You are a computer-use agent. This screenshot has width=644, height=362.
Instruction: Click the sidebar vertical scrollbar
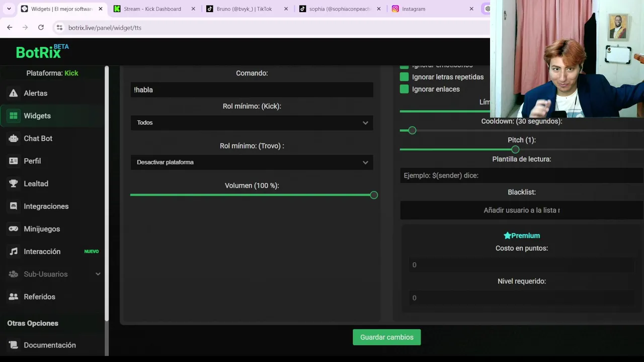pyautogui.click(x=106, y=194)
